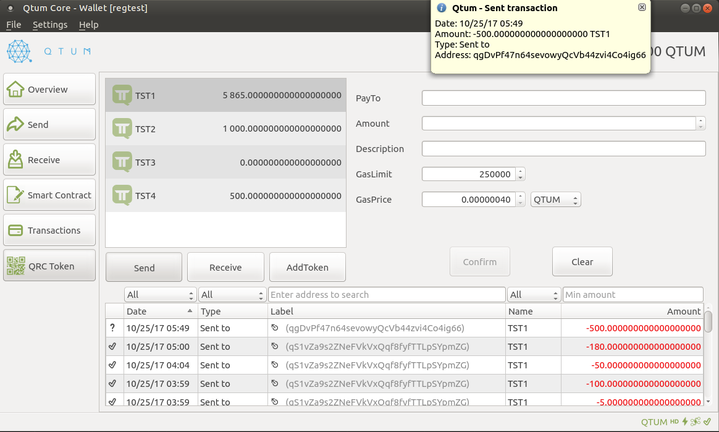Select the -50.000000000000000000 amount cell

tap(633, 365)
